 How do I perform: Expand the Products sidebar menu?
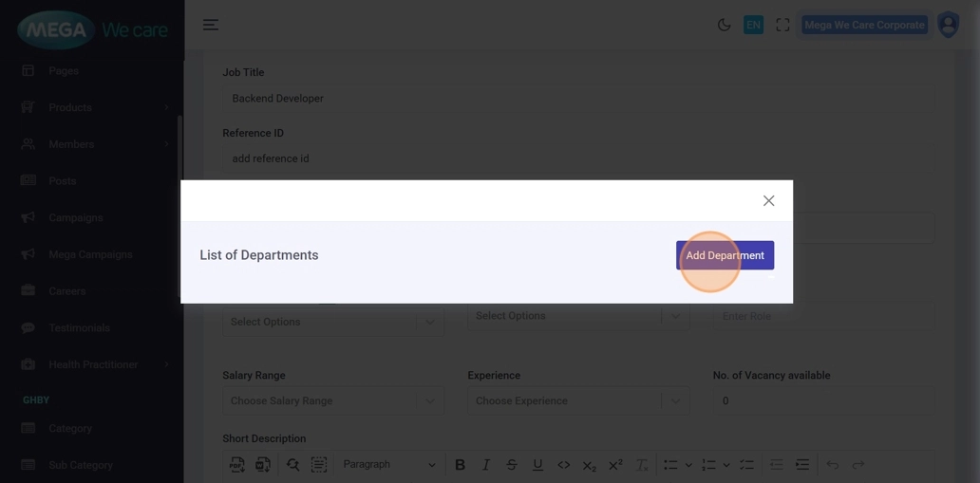tap(93, 107)
